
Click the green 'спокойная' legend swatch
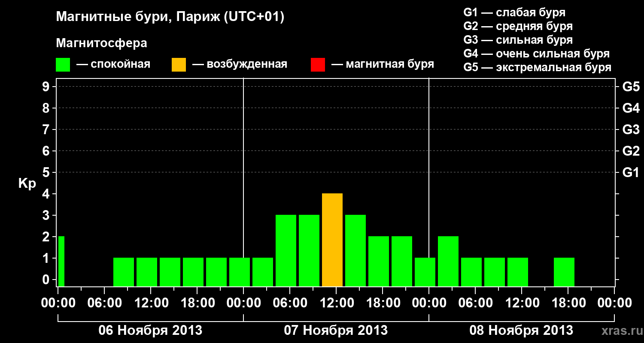click(x=63, y=65)
